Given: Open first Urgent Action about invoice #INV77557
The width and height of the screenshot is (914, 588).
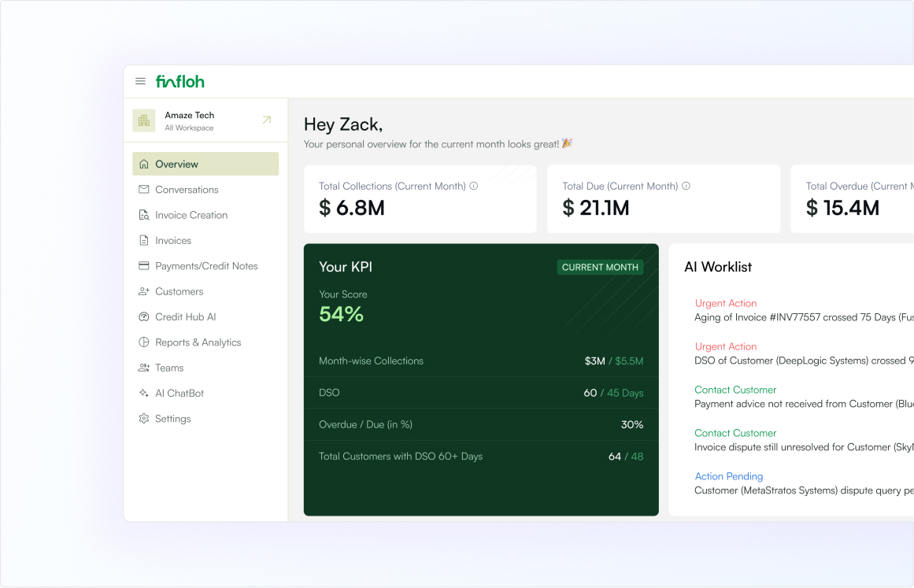Looking at the screenshot, I should [x=804, y=311].
